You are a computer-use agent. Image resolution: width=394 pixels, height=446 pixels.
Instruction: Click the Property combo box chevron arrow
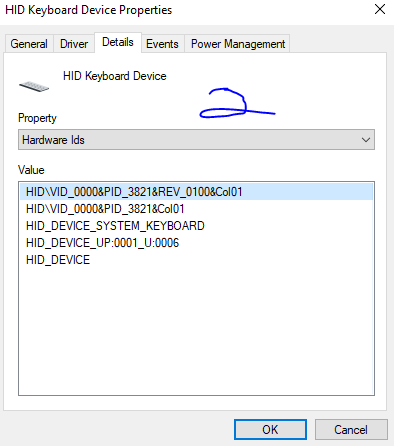point(366,140)
